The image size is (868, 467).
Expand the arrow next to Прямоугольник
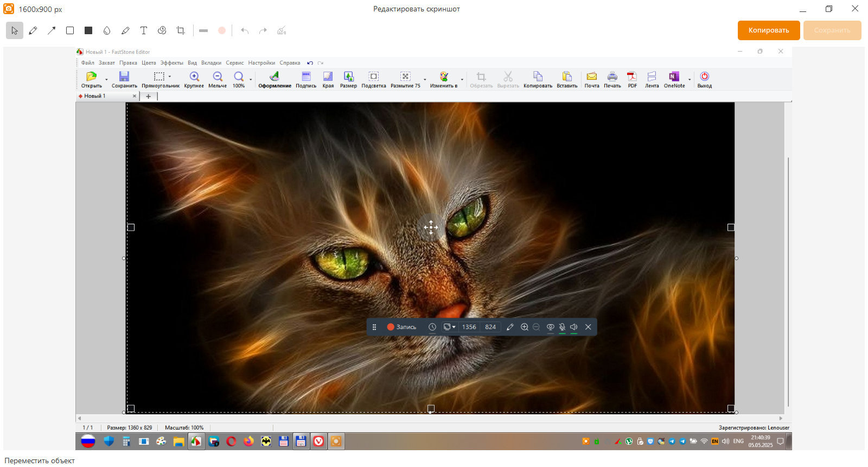[x=170, y=77]
